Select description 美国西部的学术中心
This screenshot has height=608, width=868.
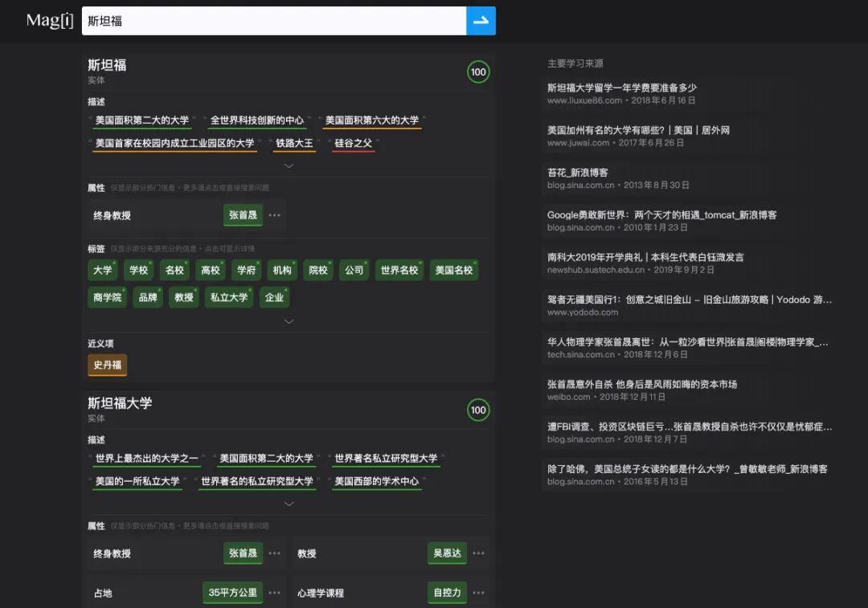[x=376, y=481]
